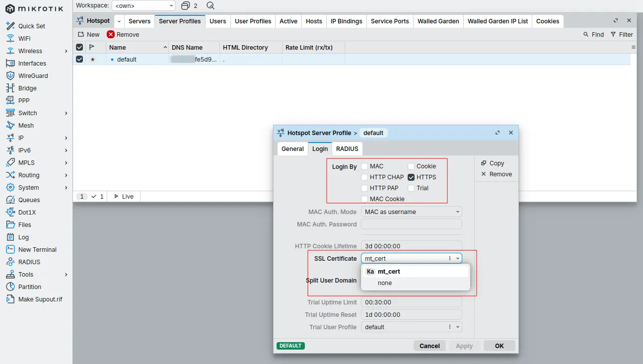This screenshot has width=643, height=364.
Task: Expand the Switch submenu arrow
Action: click(x=66, y=113)
